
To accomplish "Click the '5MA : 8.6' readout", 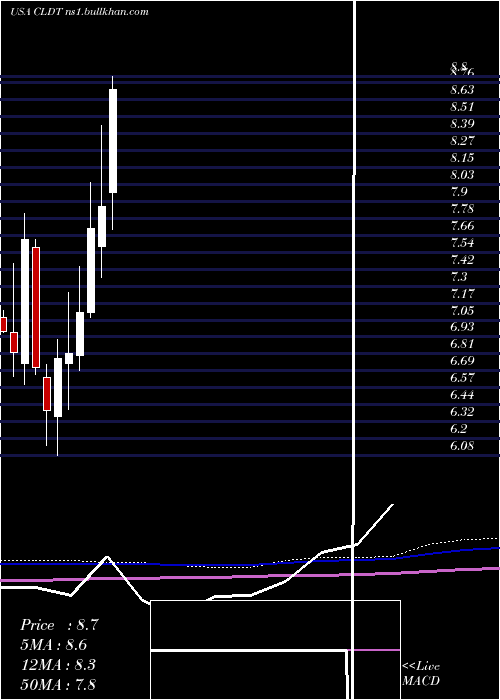I will point(54,645).
